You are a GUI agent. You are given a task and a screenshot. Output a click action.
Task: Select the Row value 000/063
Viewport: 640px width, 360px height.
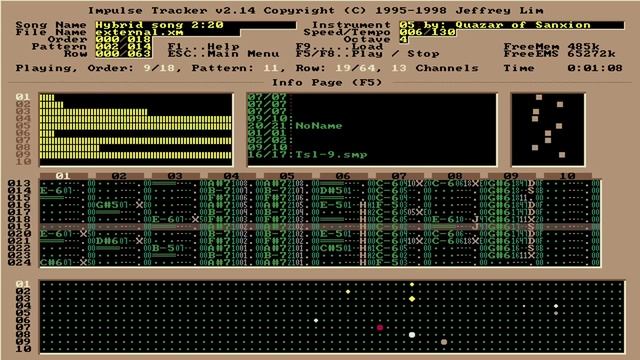(x=124, y=54)
